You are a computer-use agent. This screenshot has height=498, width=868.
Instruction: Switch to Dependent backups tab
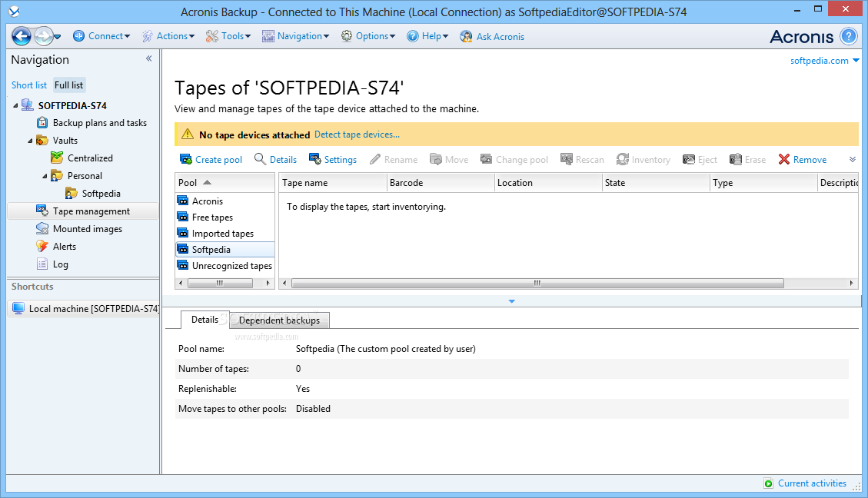[280, 320]
